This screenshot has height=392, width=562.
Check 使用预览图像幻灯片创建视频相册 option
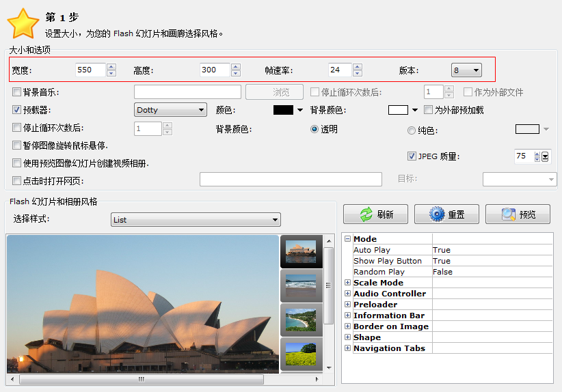[x=16, y=163]
